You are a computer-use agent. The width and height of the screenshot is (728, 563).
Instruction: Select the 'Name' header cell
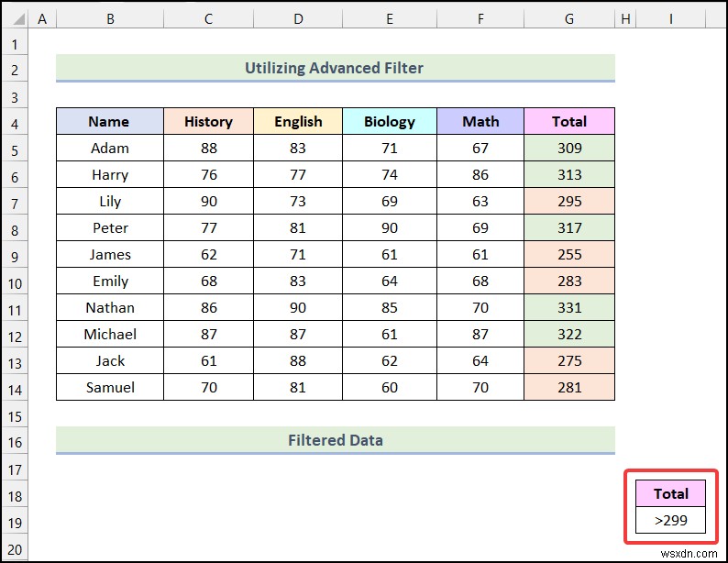110,122
